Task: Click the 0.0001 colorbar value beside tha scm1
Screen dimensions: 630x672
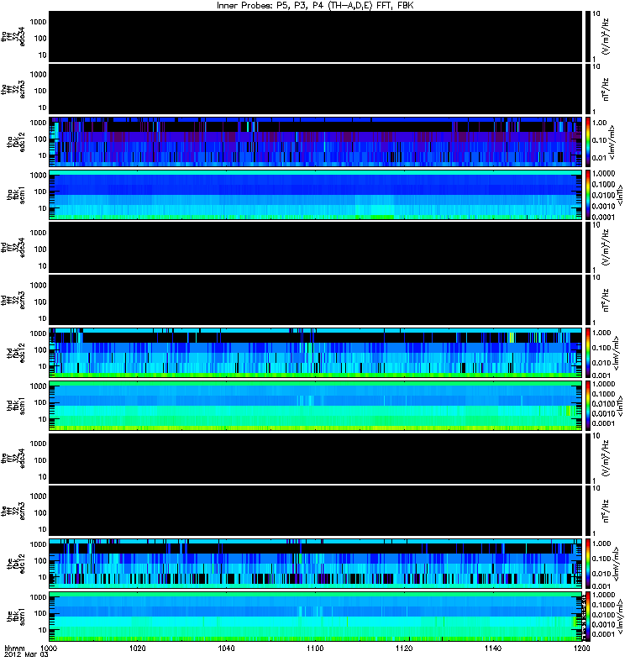Action: 603,217
